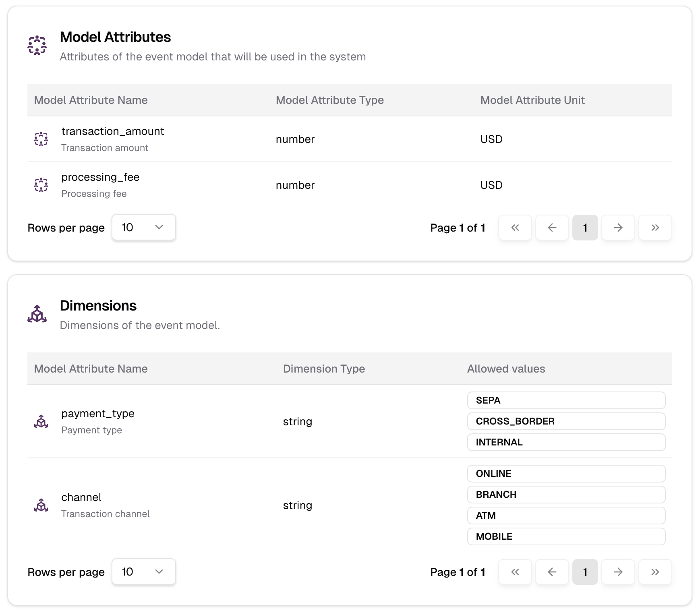Select page 1 in Dimensions pagination
The height and width of the screenshot is (613, 700).
pyautogui.click(x=585, y=572)
